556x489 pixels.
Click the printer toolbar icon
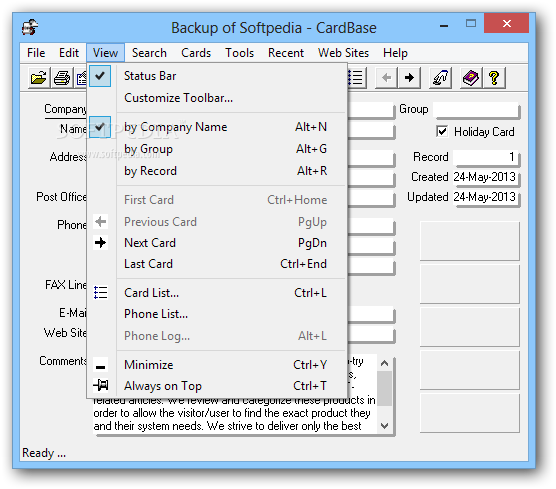62,78
